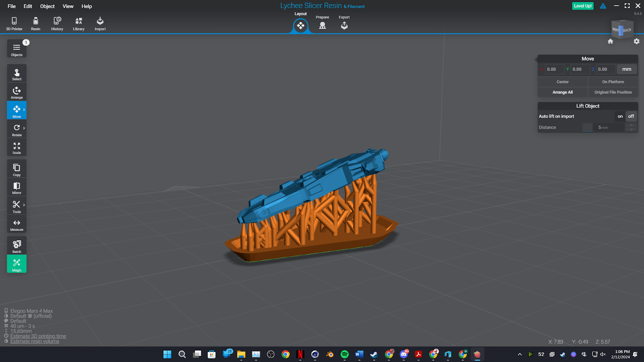
Task: Click the On Platform button
Action: [613, 82]
